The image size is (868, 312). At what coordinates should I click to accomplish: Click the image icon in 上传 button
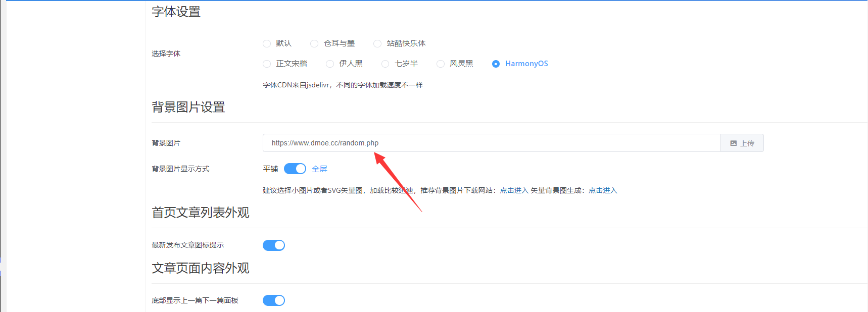tap(734, 143)
